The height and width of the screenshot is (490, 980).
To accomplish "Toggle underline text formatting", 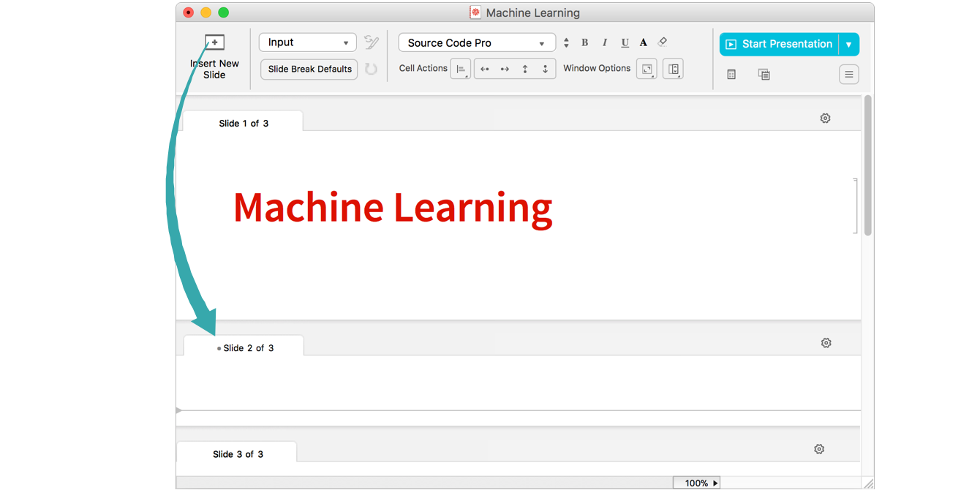I will [625, 43].
